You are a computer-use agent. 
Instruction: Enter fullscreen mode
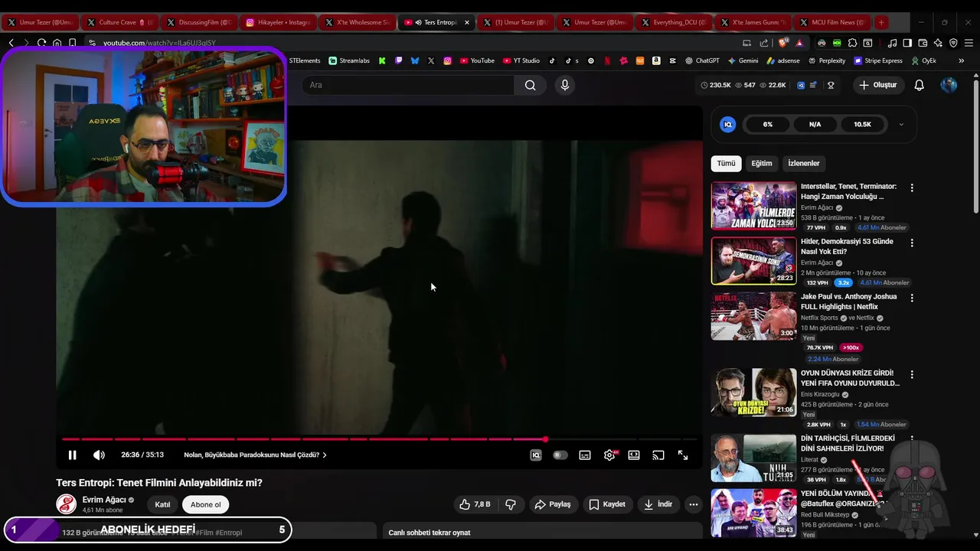coord(683,455)
